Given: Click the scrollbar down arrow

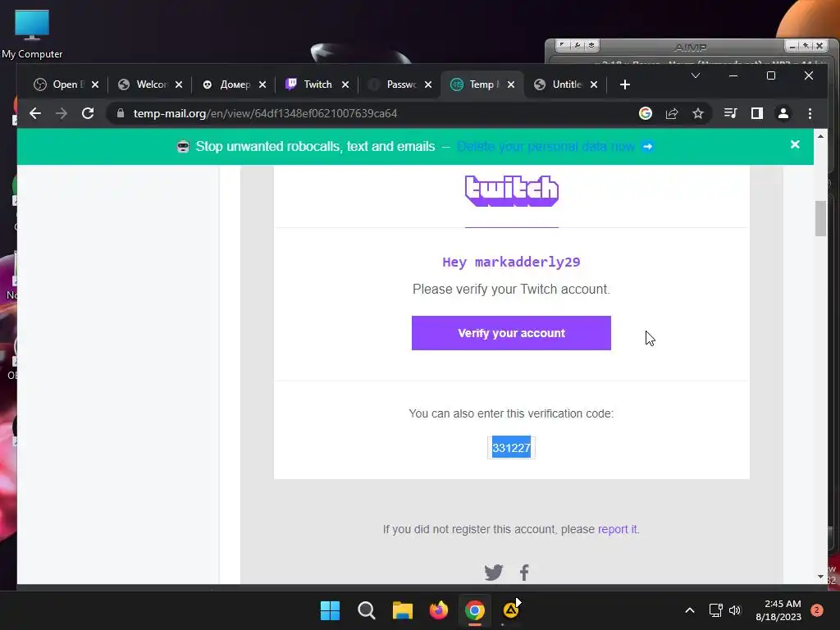Looking at the screenshot, I should [x=820, y=577].
